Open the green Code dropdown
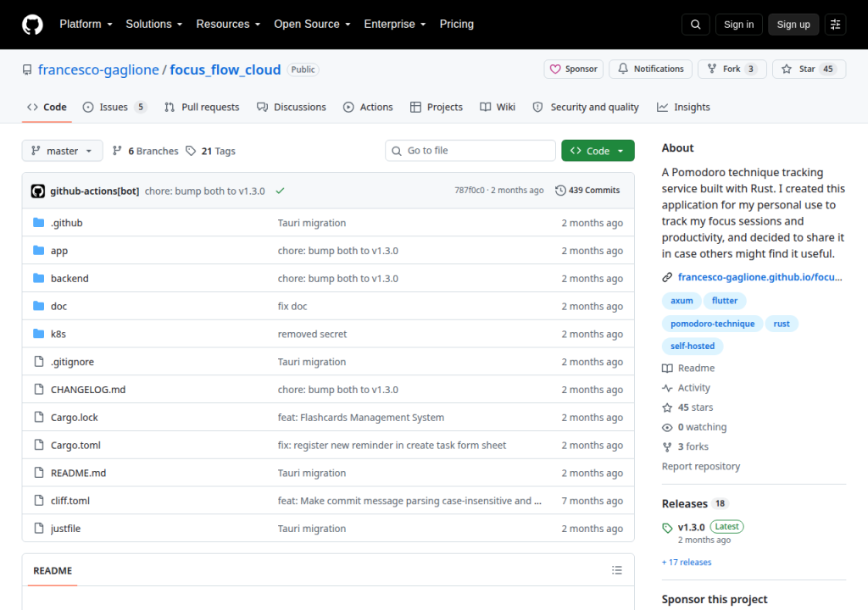The width and height of the screenshot is (868, 610). point(598,151)
